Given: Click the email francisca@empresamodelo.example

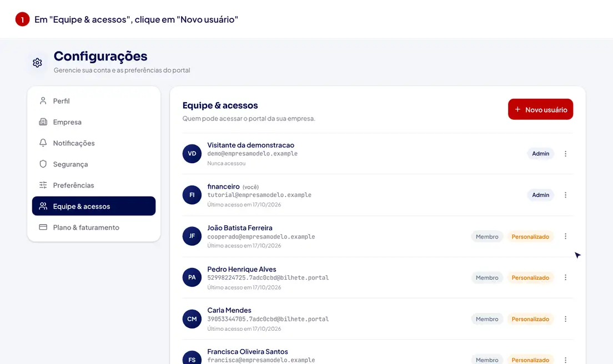Looking at the screenshot, I should point(261,360).
